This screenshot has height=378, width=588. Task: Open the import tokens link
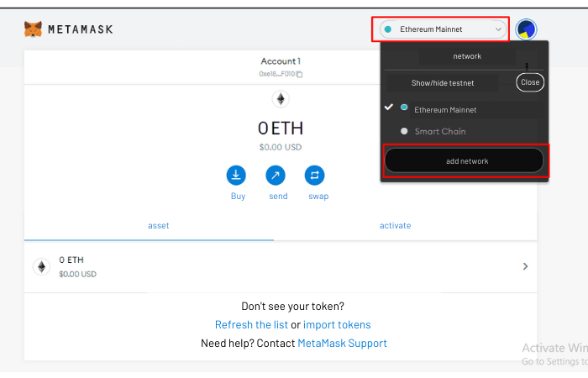[337, 325]
